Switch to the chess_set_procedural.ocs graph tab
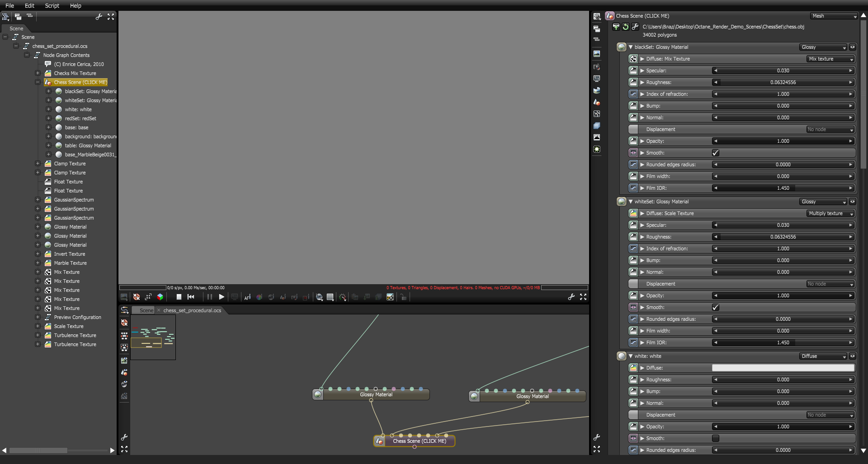This screenshot has width=868, height=464. [192, 310]
